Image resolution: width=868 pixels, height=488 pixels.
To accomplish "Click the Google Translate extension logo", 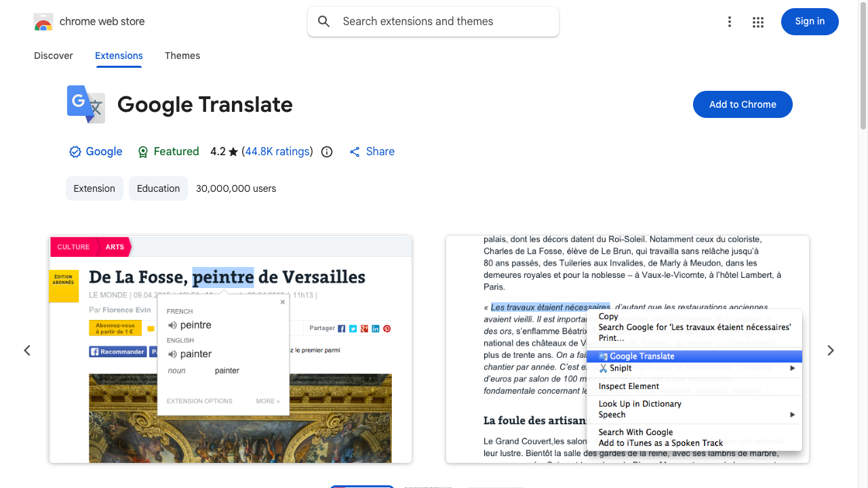I will tap(86, 104).
